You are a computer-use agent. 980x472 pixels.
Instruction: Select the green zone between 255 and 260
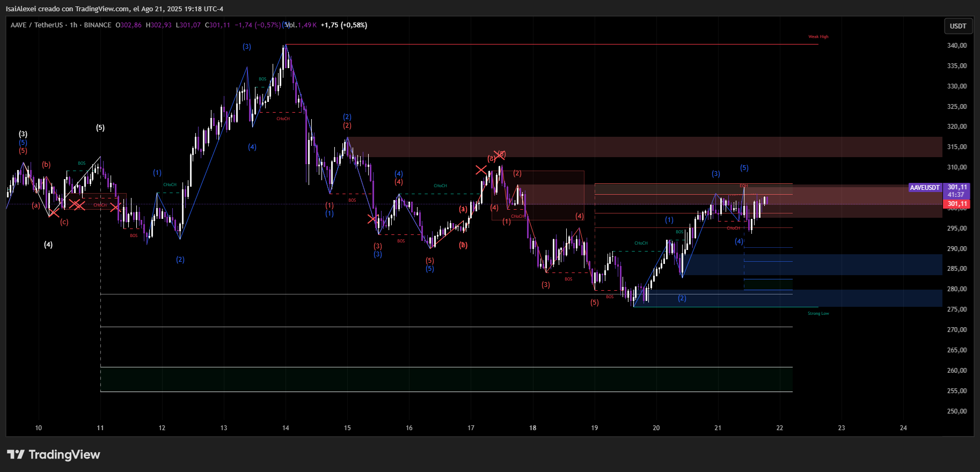[x=445, y=379]
